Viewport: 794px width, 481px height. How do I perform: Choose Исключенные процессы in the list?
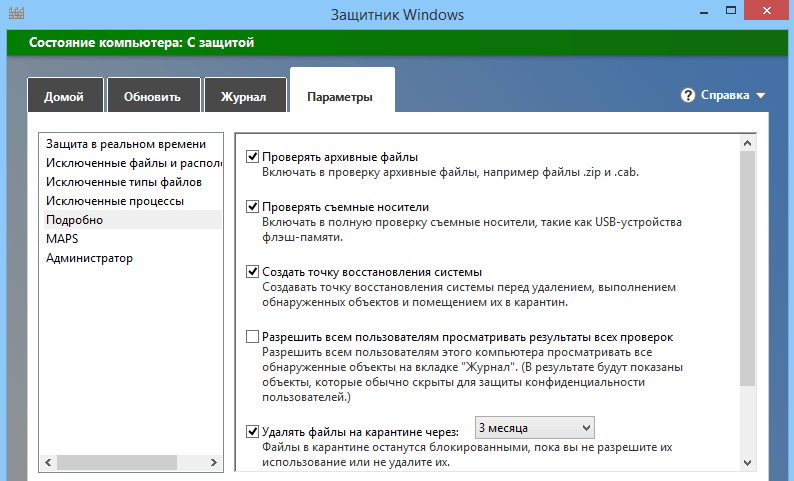pos(131,201)
